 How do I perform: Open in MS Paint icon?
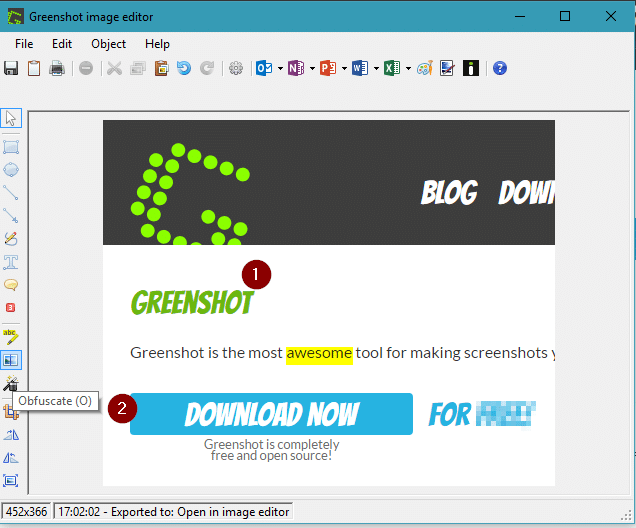point(425,68)
